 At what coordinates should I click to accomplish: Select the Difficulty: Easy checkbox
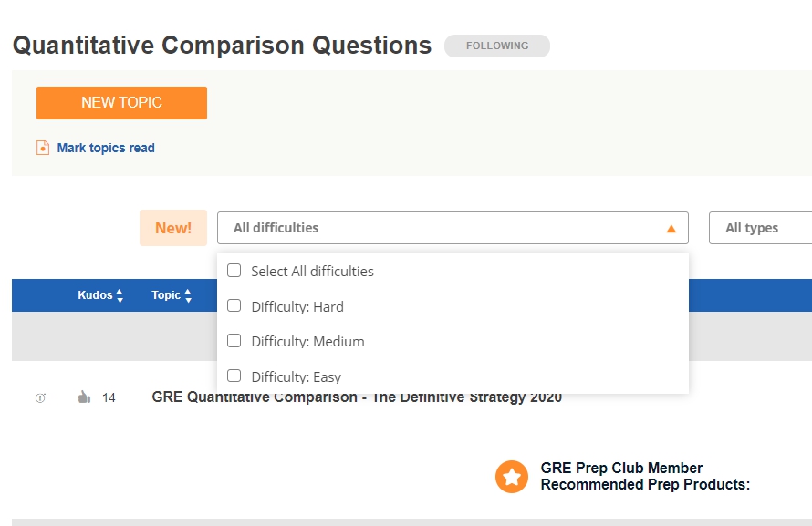click(x=234, y=376)
